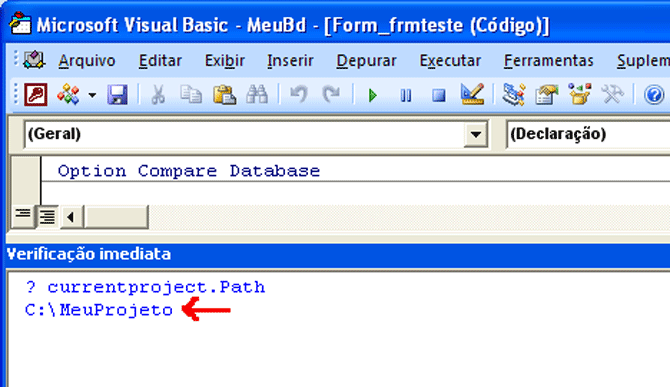Click the Verificação imediata title bar

[x=338, y=254]
